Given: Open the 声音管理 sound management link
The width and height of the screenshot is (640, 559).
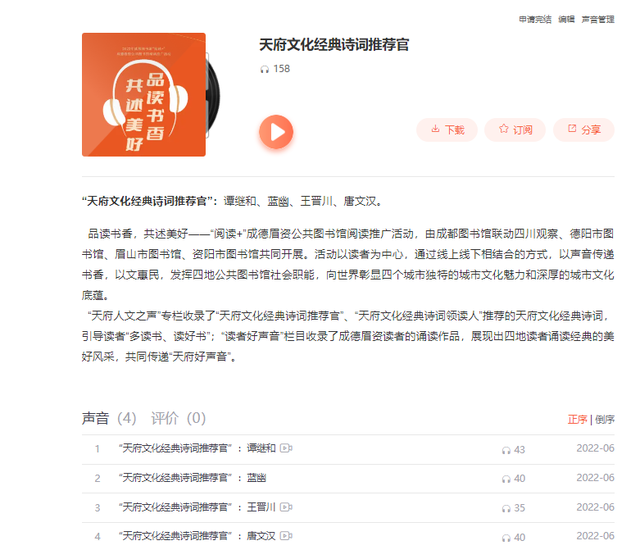Looking at the screenshot, I should tap(598, 19).
